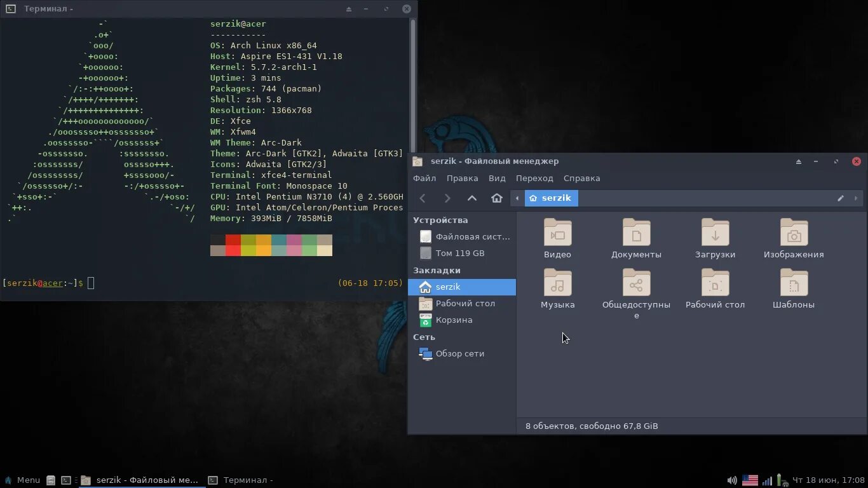Click the status bar free space text
This screenshot has height=488, width=868.
click(x=592, y=426)
